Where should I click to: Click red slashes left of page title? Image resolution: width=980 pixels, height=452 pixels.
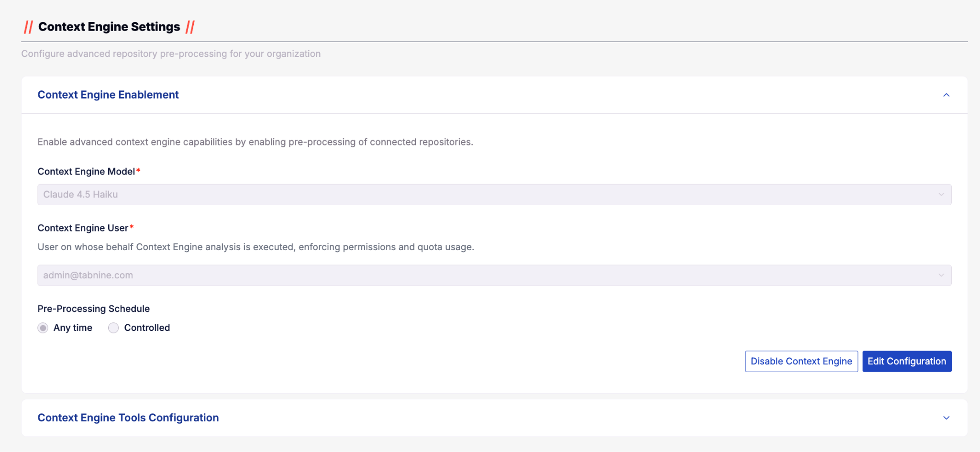click(x=28, y=27)
